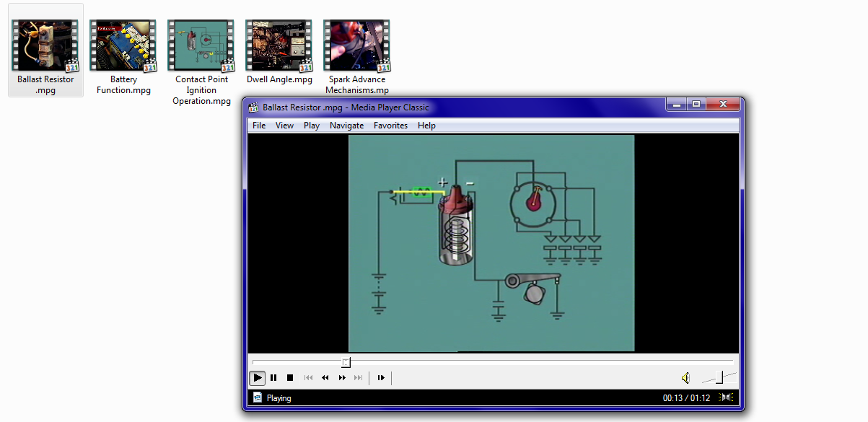Image resolution: width=868 pixels, height=422 pixels.
Task: Open the Play menu
Action: tap(312, 126)
